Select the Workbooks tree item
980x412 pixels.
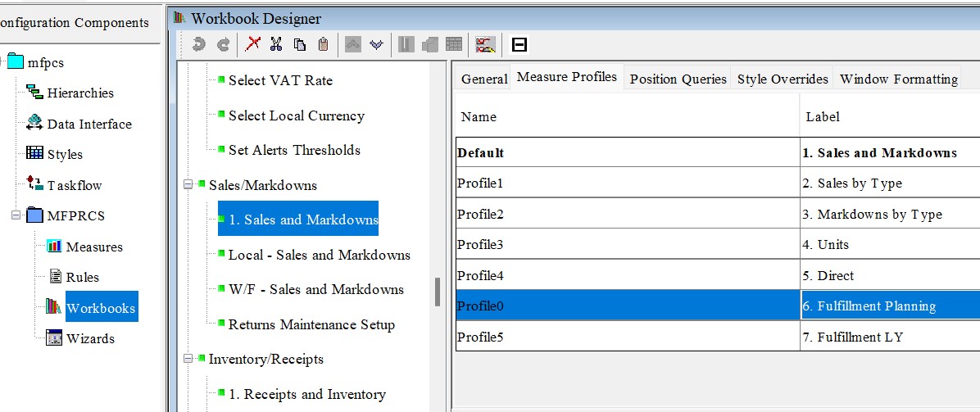(101, 308)
